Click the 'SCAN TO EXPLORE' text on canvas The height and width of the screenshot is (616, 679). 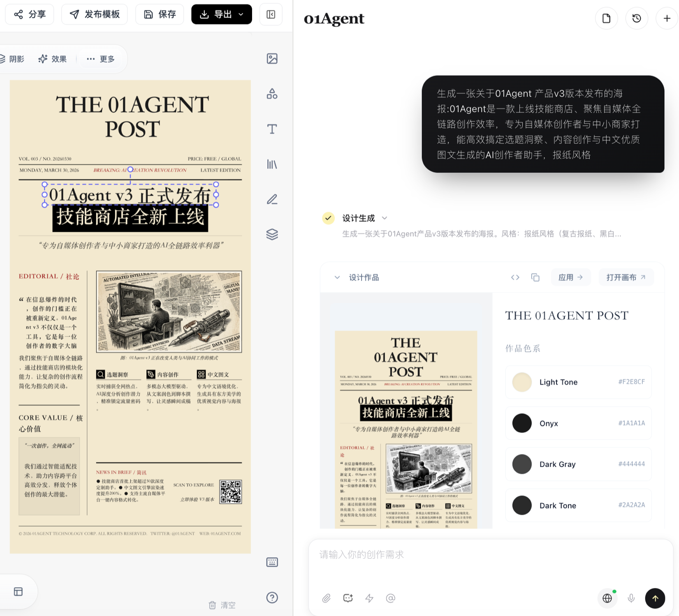194,485
